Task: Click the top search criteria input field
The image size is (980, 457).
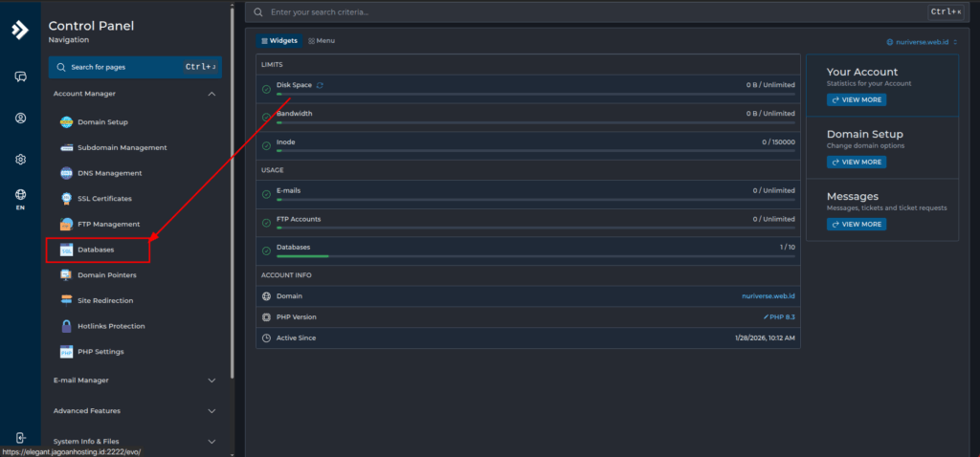Action: point(593,12)
